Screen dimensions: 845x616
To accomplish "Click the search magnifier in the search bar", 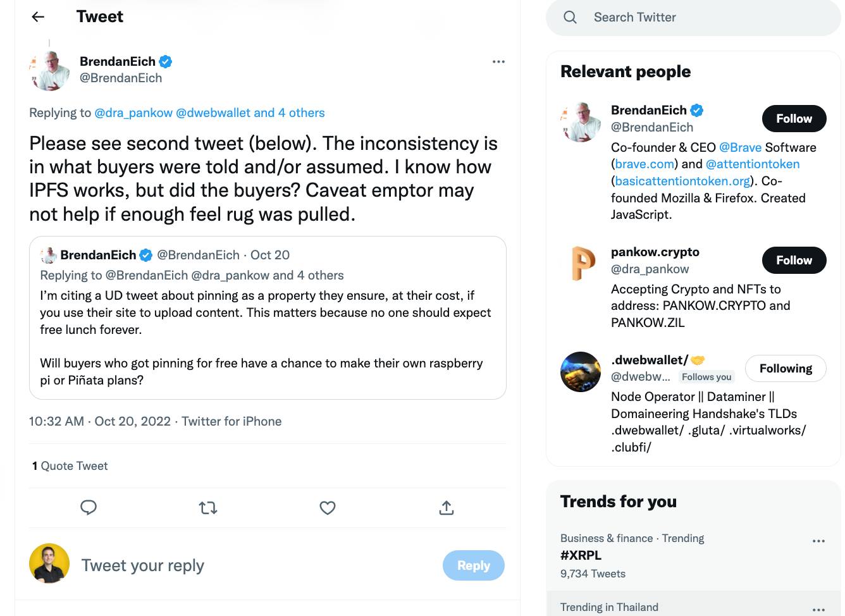I will coord(570,18).
